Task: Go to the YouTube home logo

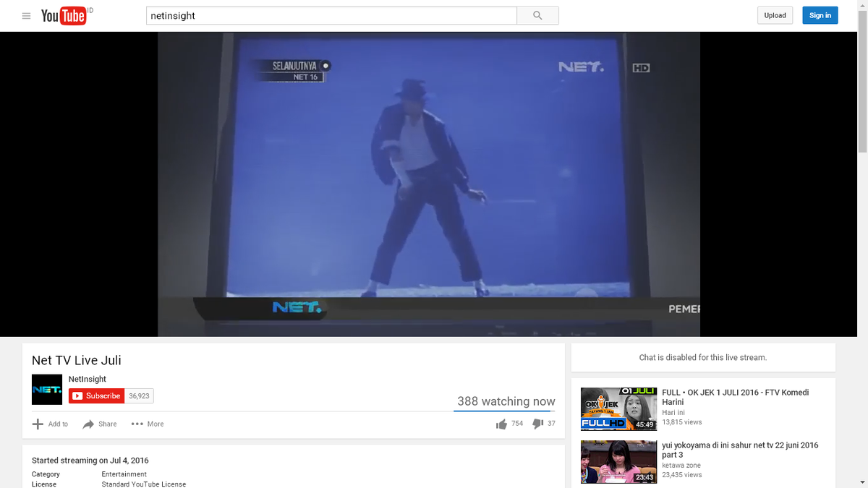Action: click(64, 15)
